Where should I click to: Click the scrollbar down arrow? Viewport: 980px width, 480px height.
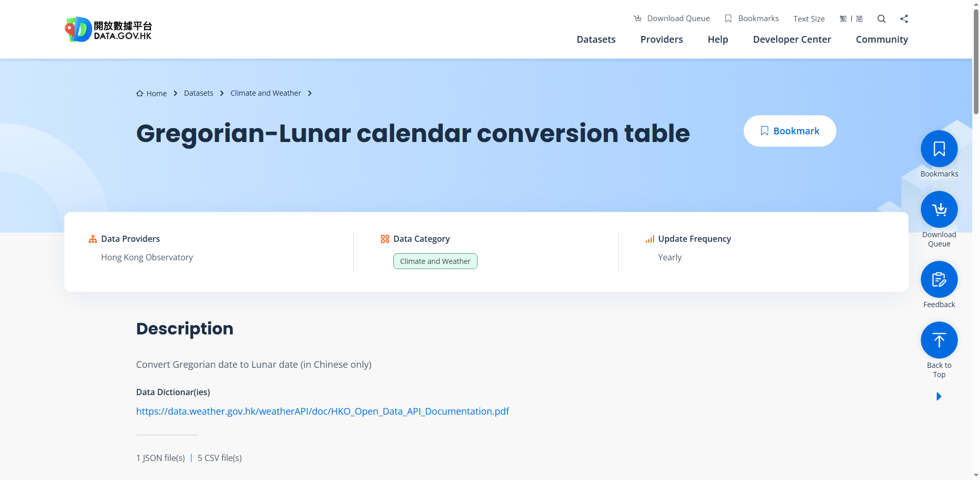[976, 475]
